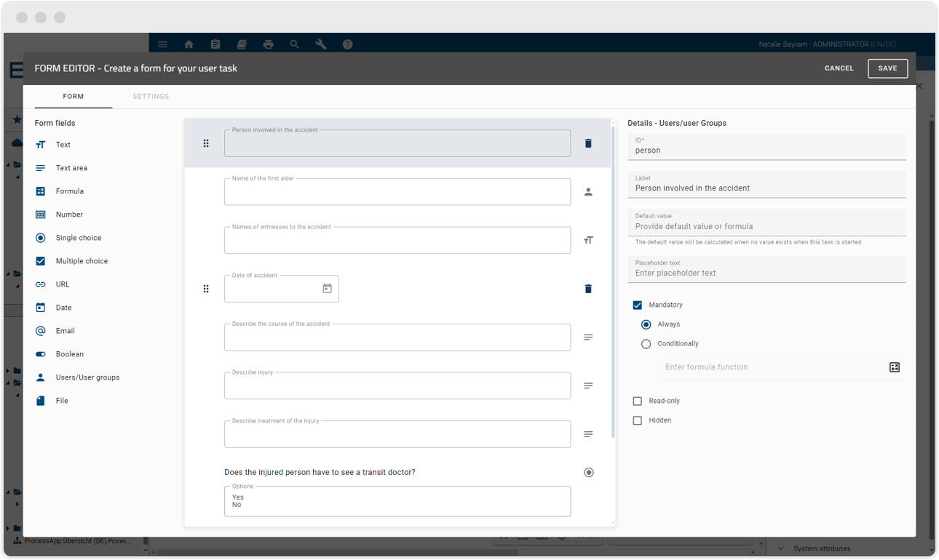This screenshot has height=560, width=939.
Task: Click single choice icon beside transit doctor question
Action: (589, 473)
